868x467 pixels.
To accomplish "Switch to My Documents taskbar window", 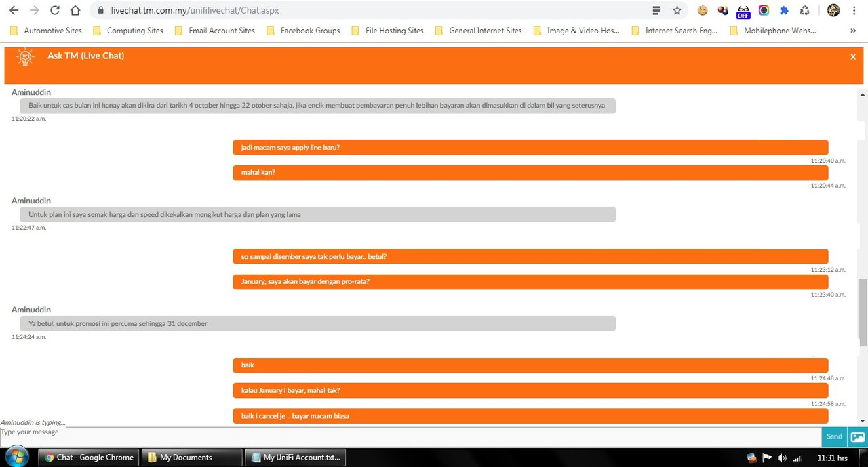I will coord(191,458).
